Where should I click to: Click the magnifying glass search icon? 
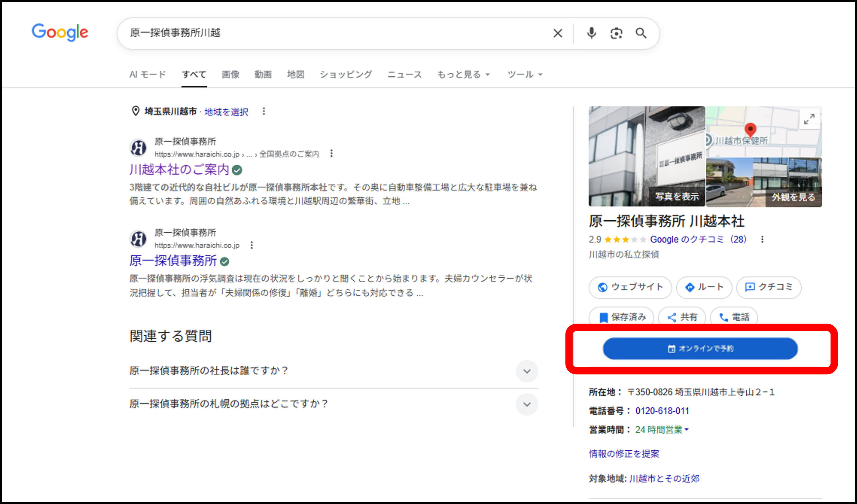coord(641,33)
